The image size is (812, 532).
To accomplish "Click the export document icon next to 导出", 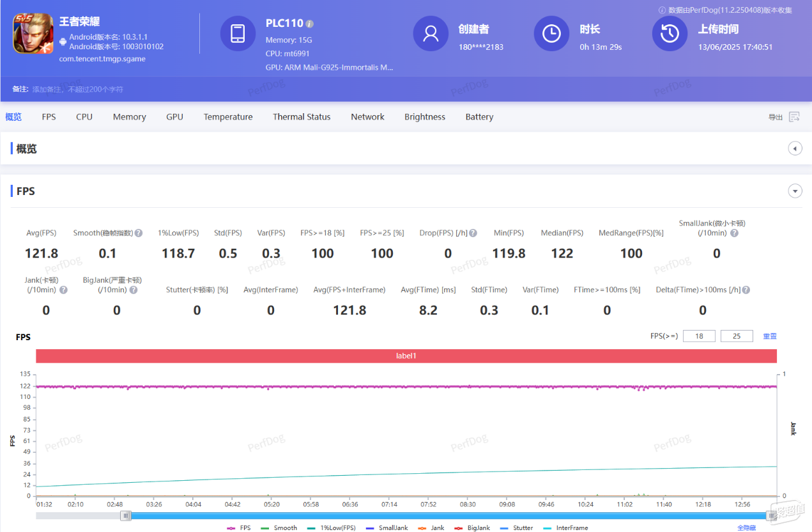I will (x=794, y=117).
